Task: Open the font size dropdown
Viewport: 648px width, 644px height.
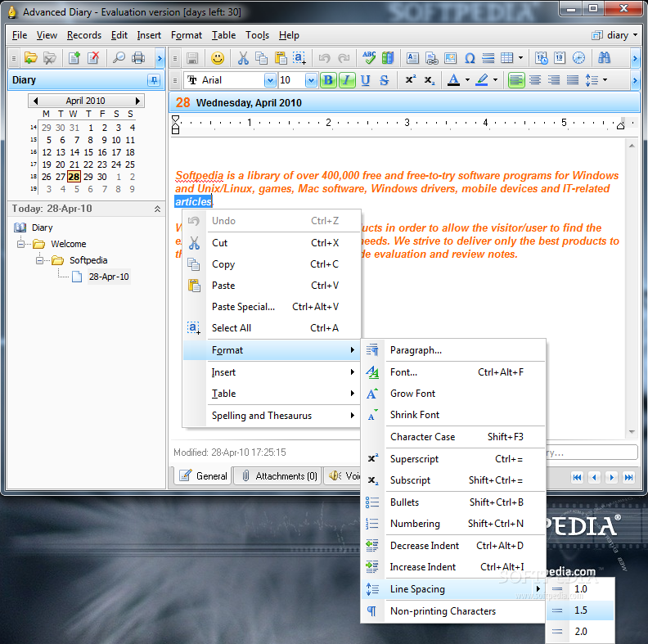Action: click(x=311, y=79)
